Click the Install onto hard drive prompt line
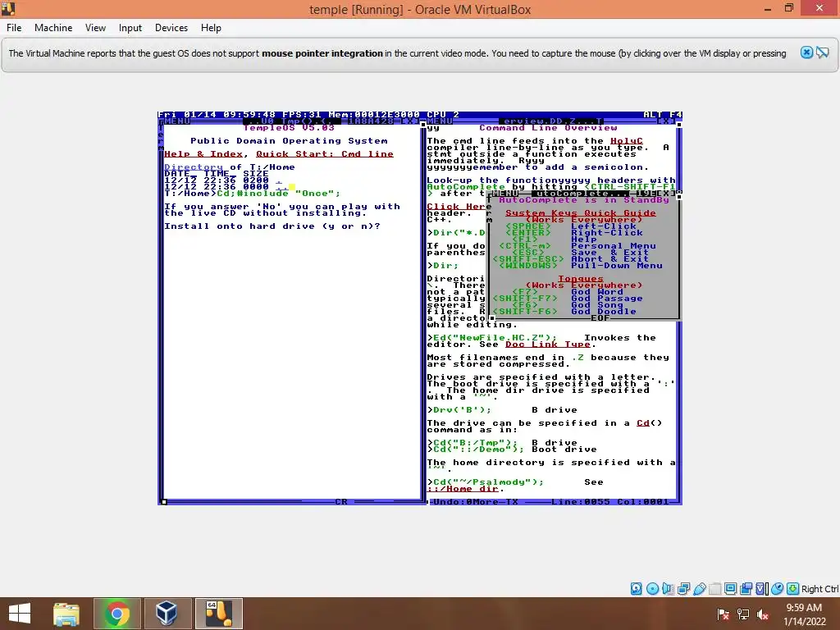 (272, 226)
